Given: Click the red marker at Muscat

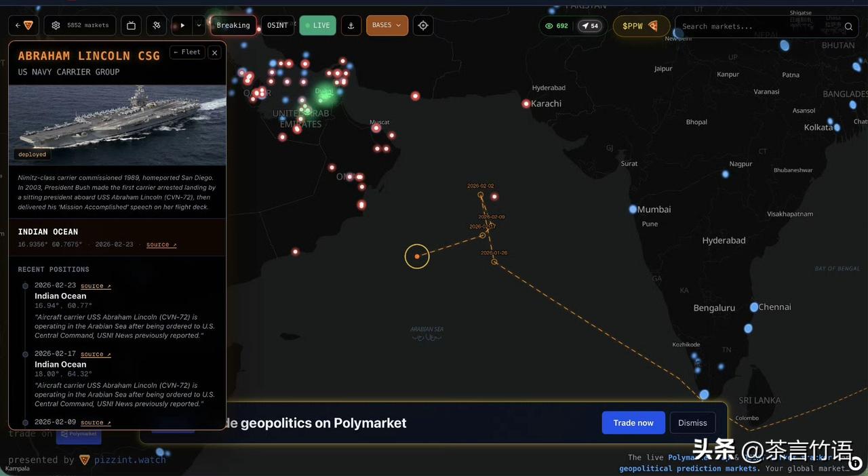Looking at the screenshot, I should coord(376,128).
